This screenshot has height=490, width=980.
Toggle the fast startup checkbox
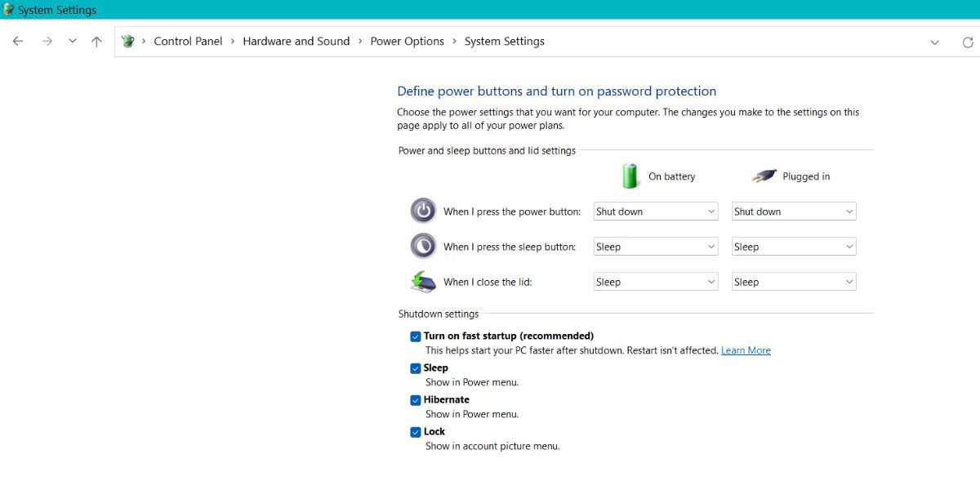coord(416,336)
